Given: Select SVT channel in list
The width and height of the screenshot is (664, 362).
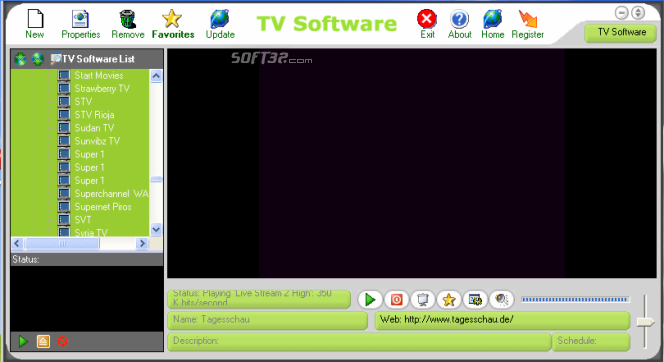Looking at the screenshot, I should [83, 220].
